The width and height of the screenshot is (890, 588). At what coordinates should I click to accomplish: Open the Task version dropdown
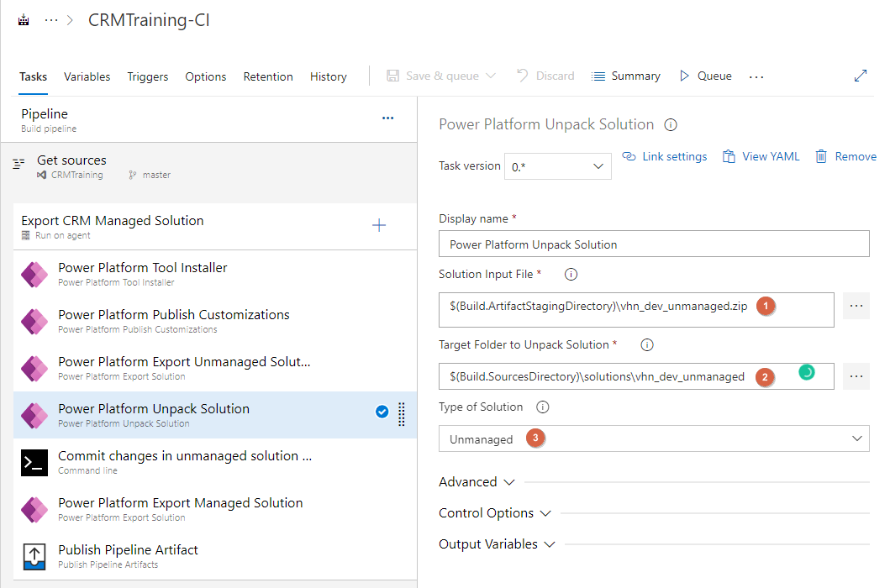(557, 166)
